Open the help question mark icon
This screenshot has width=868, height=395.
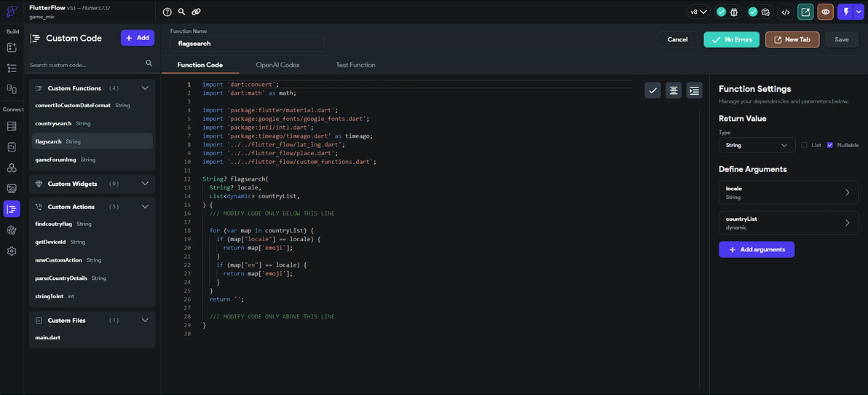click(167, 12)
